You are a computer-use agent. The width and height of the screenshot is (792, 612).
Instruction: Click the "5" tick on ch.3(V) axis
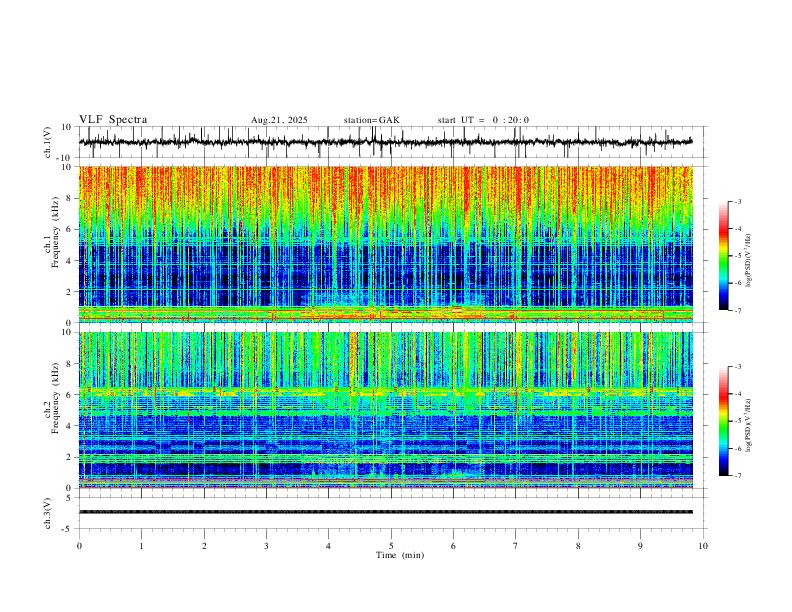[70, 498]
